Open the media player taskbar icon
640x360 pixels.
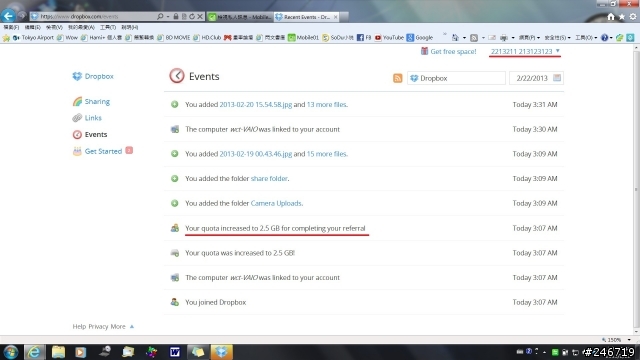tap(80, 352)
